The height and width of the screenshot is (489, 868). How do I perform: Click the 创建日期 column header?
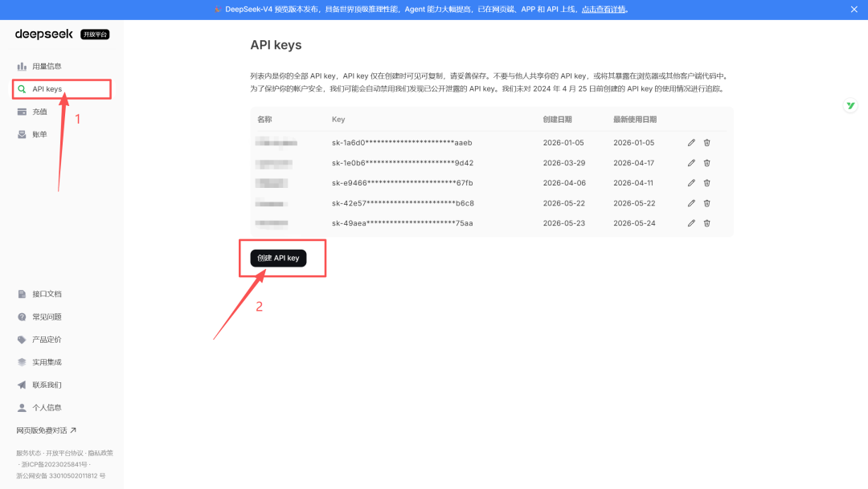point(558,120)
